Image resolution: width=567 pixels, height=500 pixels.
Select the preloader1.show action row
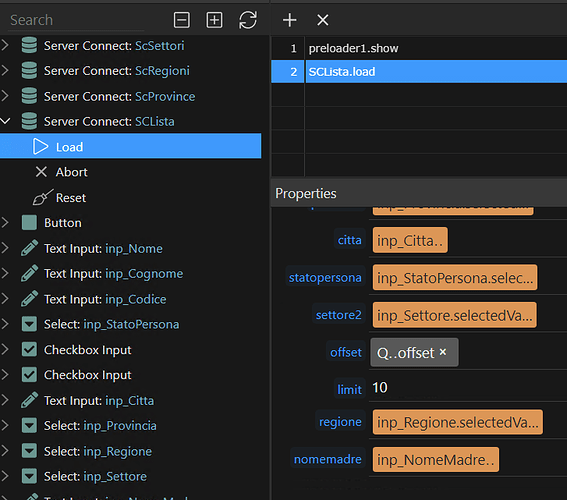419,48
